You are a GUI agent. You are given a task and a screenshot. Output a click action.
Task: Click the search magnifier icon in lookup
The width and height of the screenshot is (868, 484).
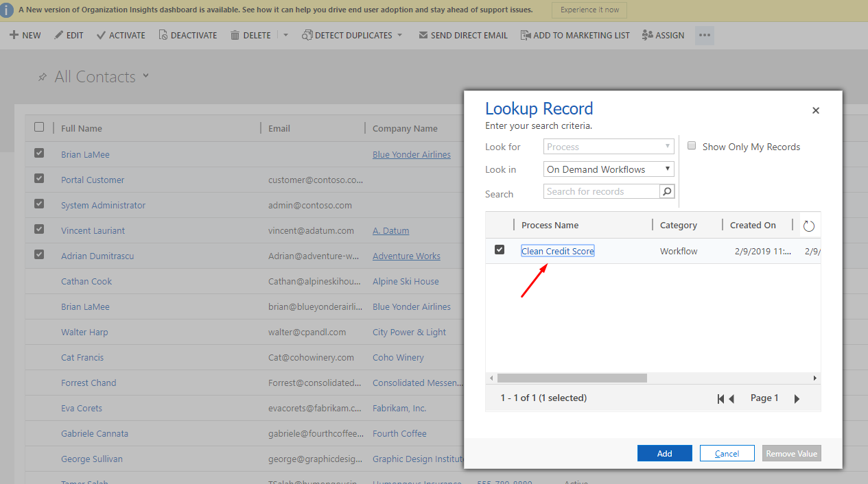pyautogui.click(x=667, y=192)
